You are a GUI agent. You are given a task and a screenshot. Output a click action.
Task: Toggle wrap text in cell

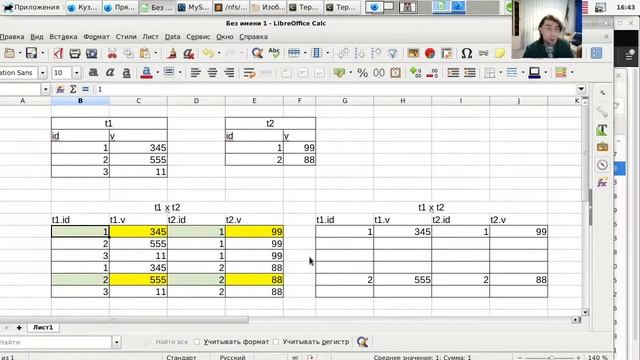click(249, 73)
